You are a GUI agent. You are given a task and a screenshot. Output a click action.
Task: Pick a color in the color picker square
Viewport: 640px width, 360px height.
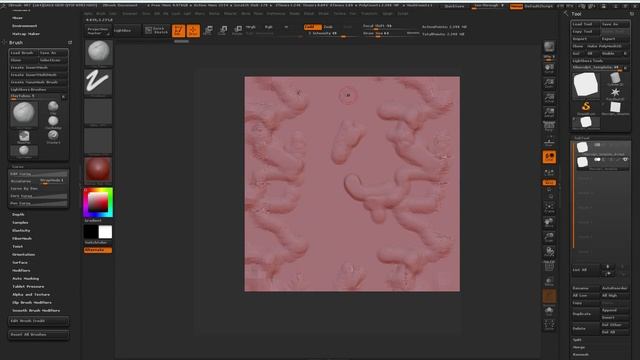pyautogui.click(x=98, y=202)
